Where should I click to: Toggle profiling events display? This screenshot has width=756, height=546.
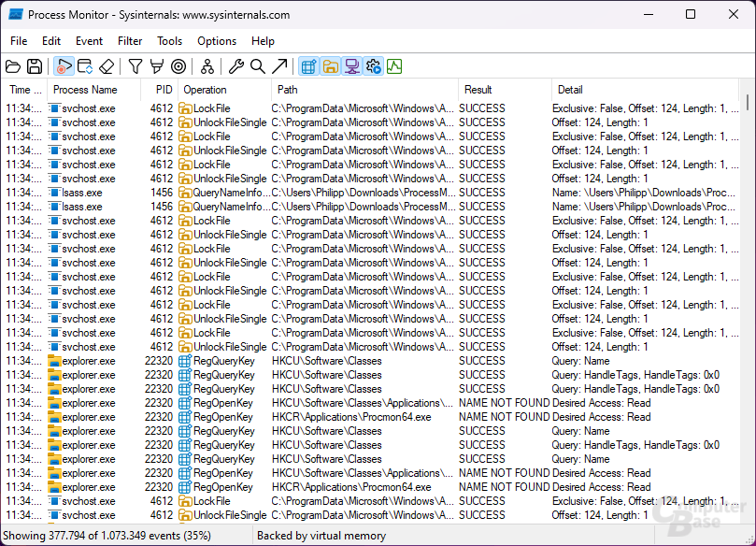[394, 66]
